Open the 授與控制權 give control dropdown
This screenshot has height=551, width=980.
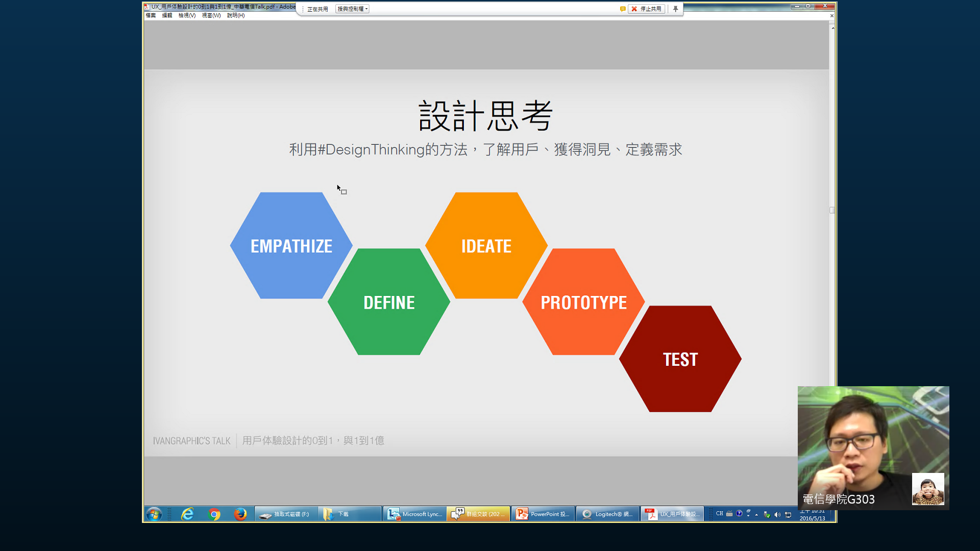coord(352,9)
